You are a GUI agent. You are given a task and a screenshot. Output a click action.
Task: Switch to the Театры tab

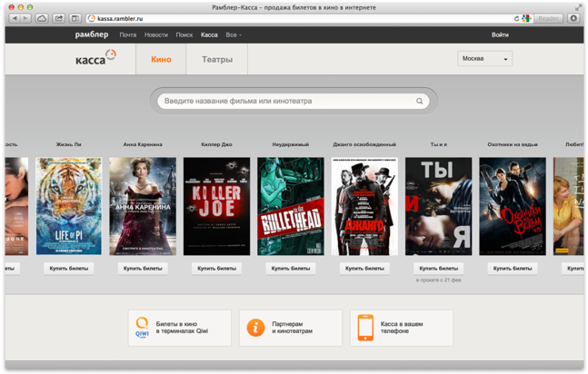pyautogui.click(x=216, y=59)
